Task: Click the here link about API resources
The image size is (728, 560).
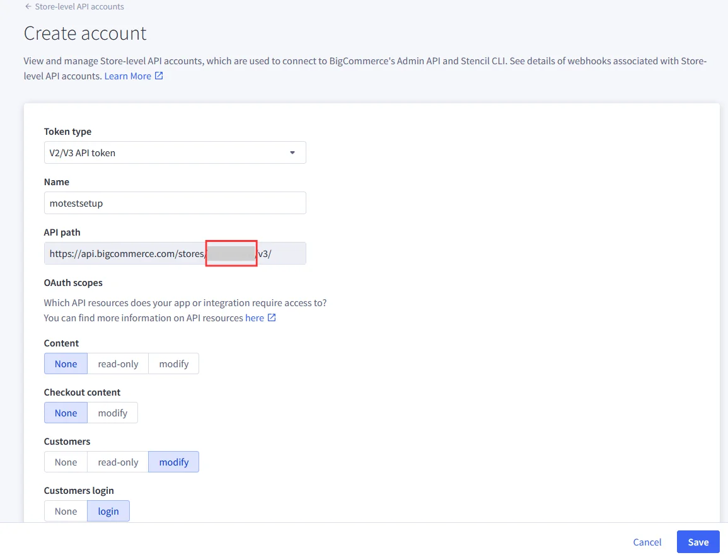Action: coord(255,317)
